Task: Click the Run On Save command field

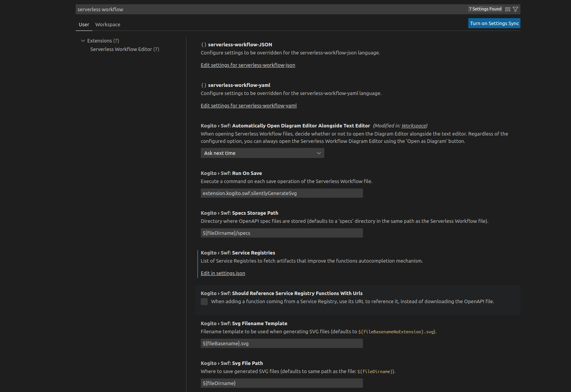Action: [x=281, y=193]
